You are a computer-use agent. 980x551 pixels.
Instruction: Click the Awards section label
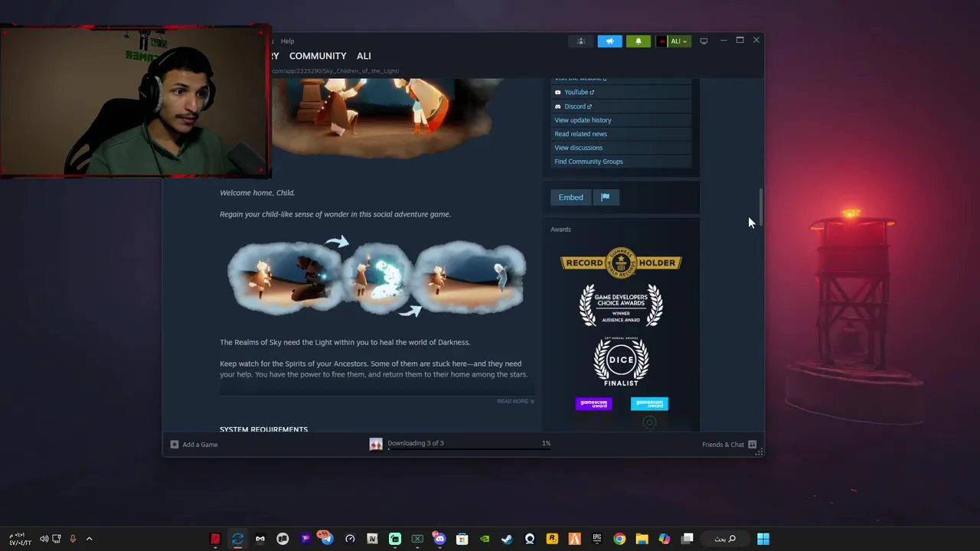click(x=560, y=230)
